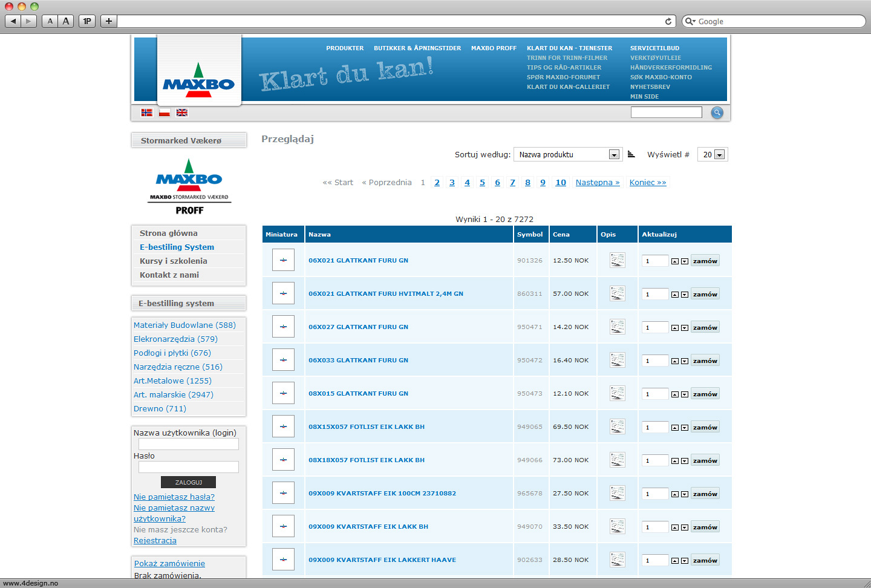Click the larger text size A button
This screenshot has height=588, width=871.
[x=66, y=21]
